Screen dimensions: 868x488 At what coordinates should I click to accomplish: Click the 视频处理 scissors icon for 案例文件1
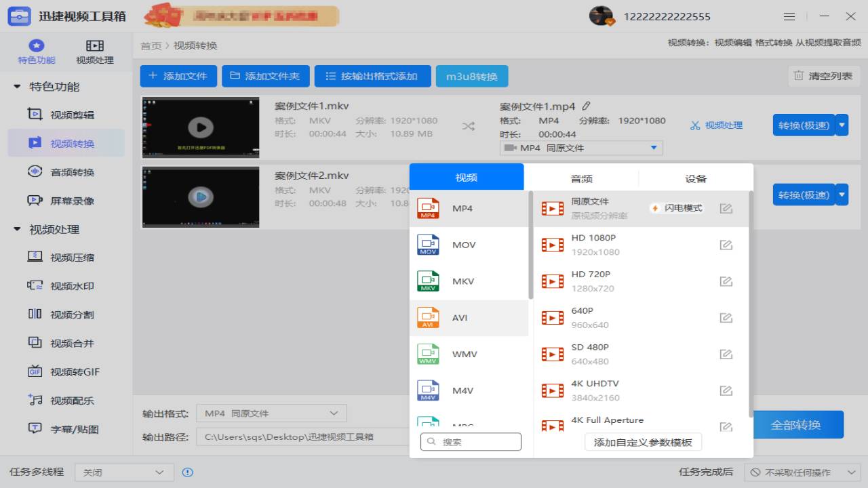(x=694, y=125)
